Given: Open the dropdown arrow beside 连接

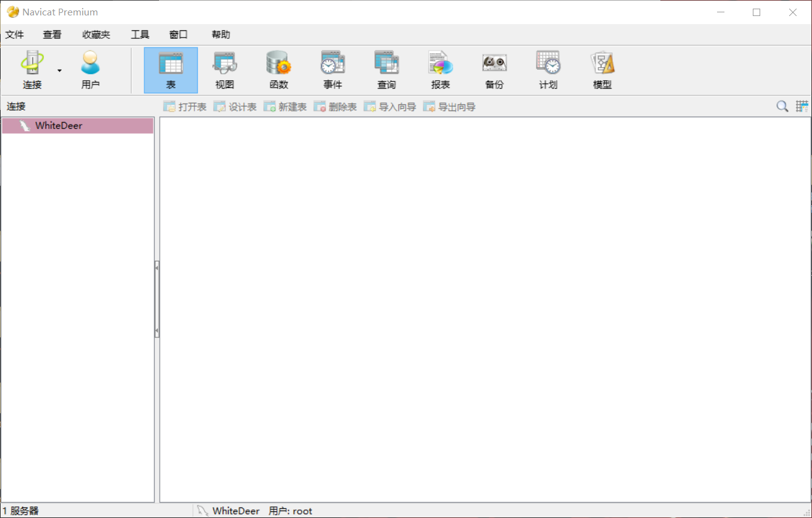Looking at the screenshot, I should [x=60, y=70].
